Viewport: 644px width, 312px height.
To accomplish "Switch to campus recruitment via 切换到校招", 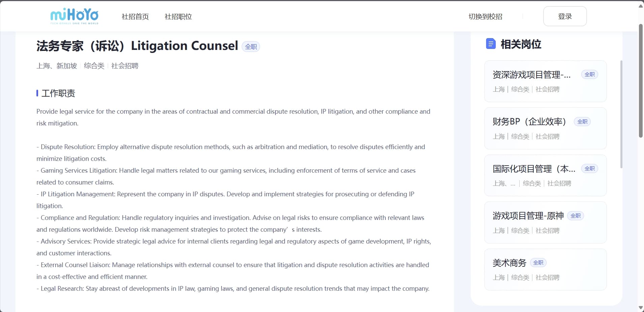I will click(x=485, y=17).
